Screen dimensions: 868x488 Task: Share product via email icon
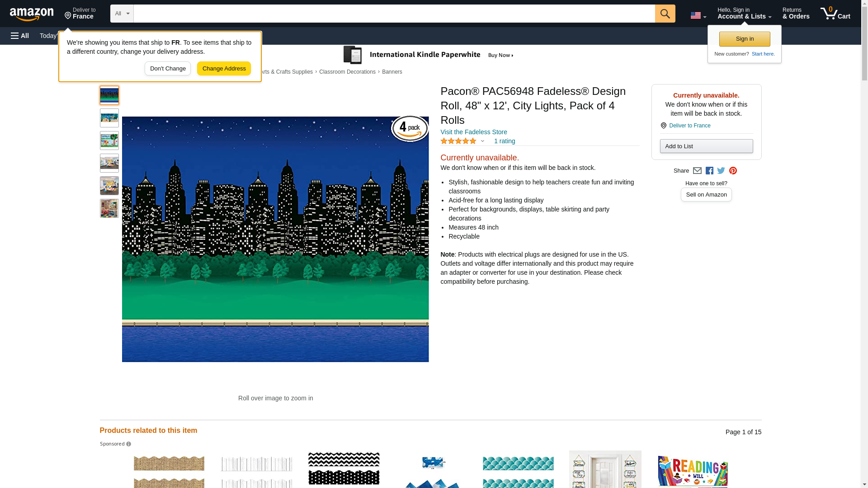coord(697,171)
